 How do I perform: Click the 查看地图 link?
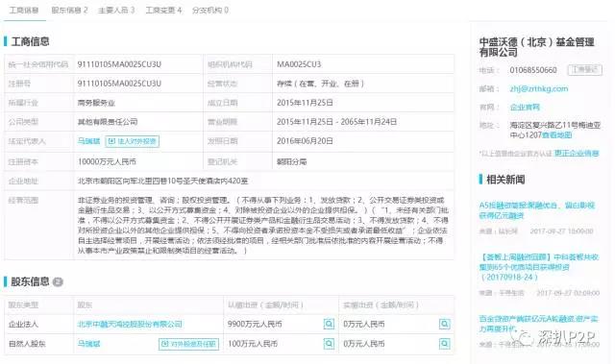click(556, 135)
